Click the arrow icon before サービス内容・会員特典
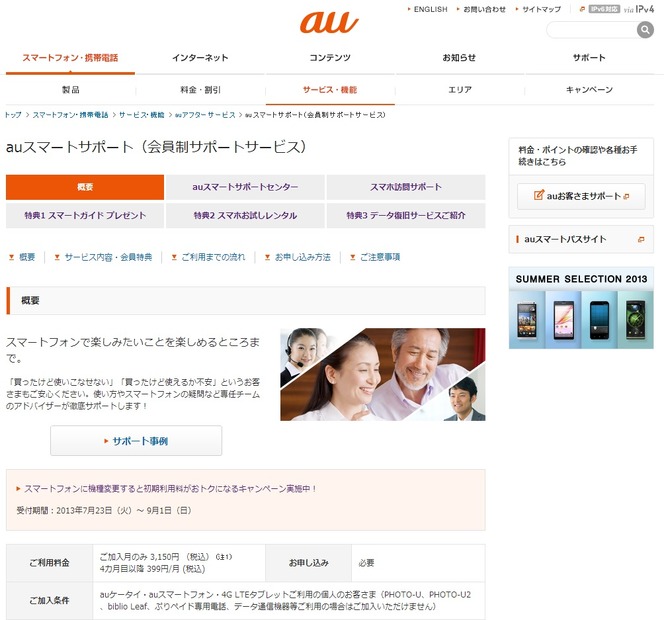Viewport: 664px width, 620px height. coord(57,257)
